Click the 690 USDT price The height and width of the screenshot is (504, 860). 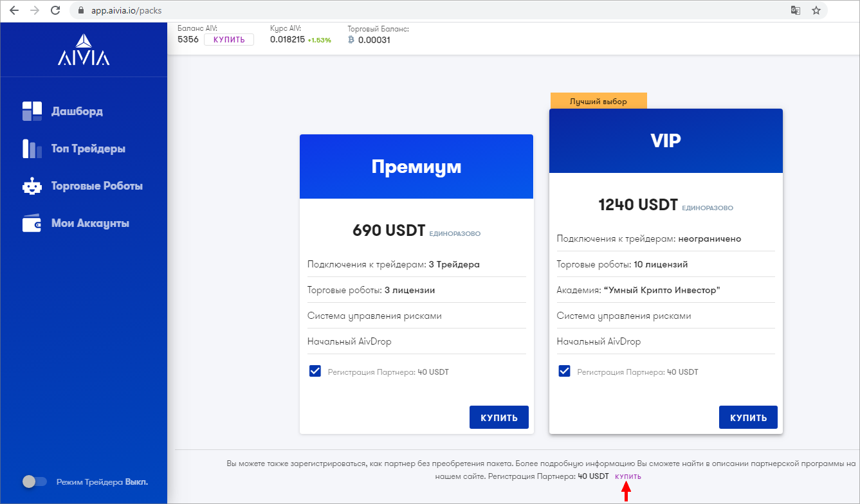tap(389, 230)
